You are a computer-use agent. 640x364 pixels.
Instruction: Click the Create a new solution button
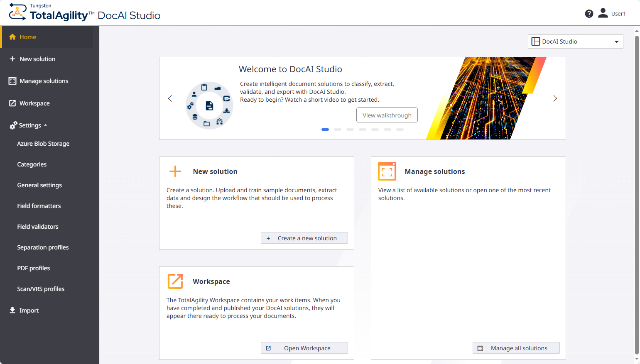coord(304,238)
